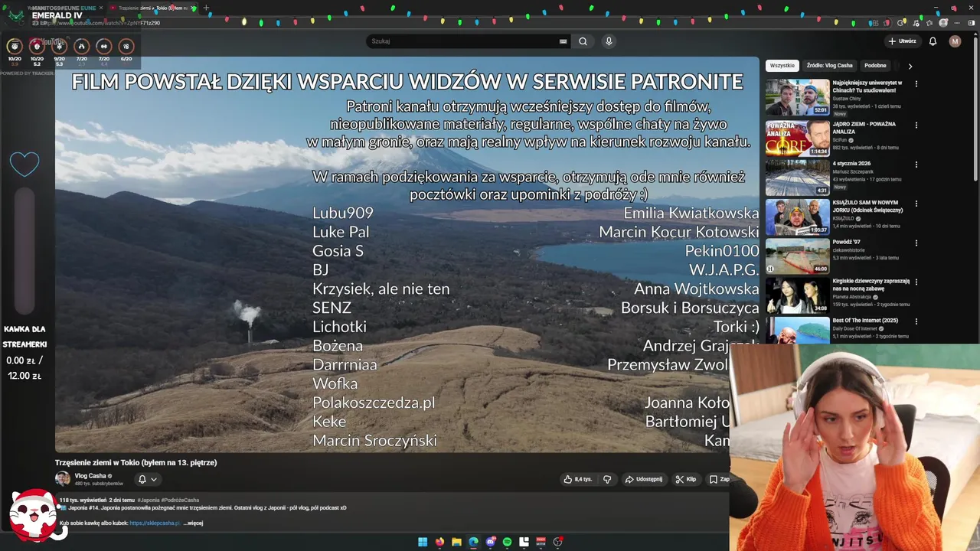Open subscription notification bell dropdown
The image size is (980, 551).
[147, 479]
